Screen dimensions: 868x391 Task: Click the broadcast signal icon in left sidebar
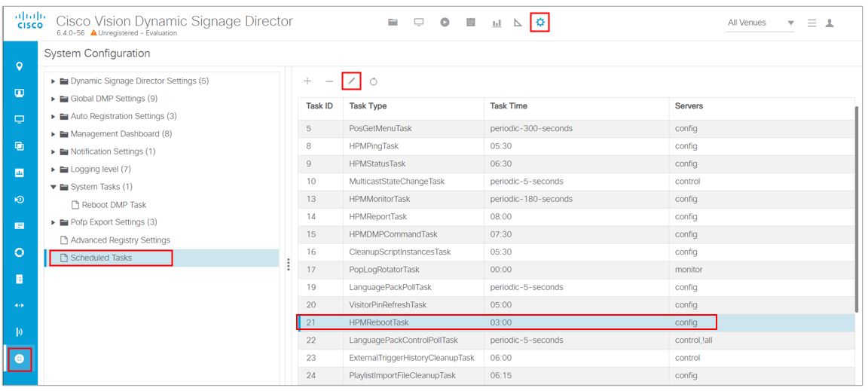tap(20, 332)
